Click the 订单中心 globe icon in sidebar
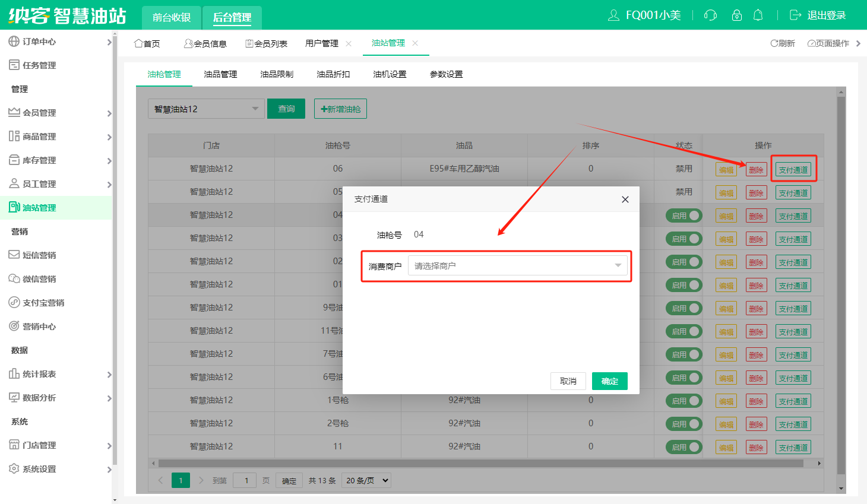Image resolution: width=867 pixels, height=504 pixels. [14, 42]
